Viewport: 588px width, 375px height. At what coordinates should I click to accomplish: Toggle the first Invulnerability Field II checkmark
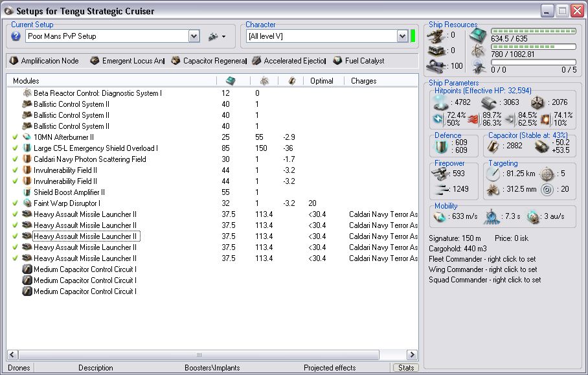pos(15,170)
